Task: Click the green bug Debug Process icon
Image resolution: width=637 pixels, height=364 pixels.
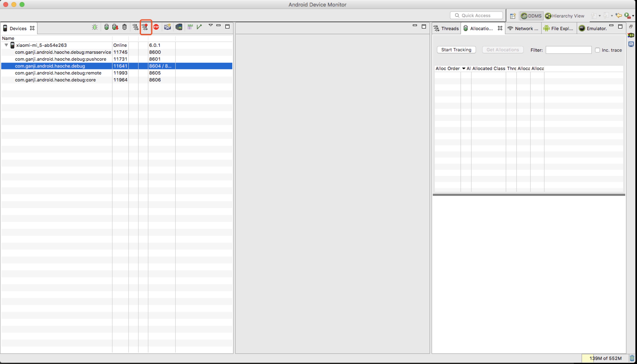Action: coord(95,27)
